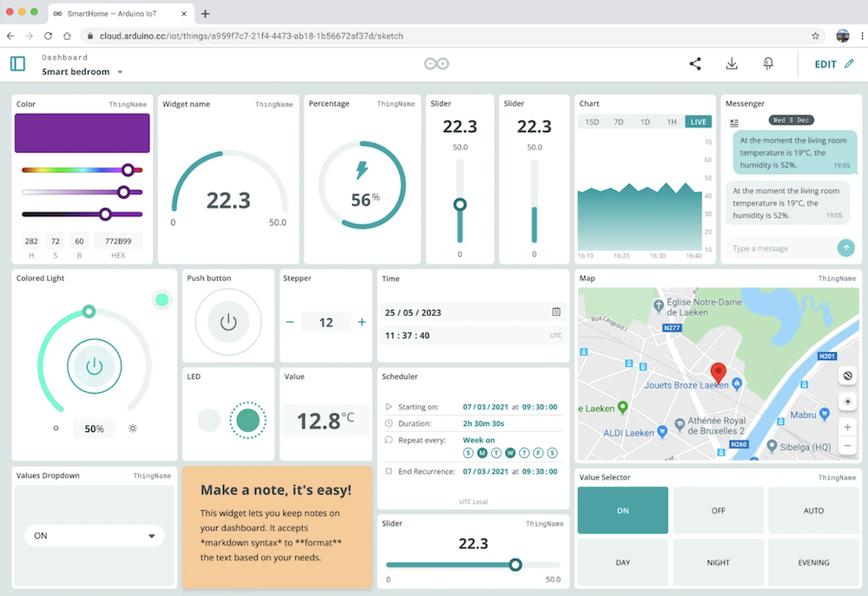The width and height of the screenshot is (868, 596).
Task: Switch chart to the LIVE tab
Action: [698, 121]
